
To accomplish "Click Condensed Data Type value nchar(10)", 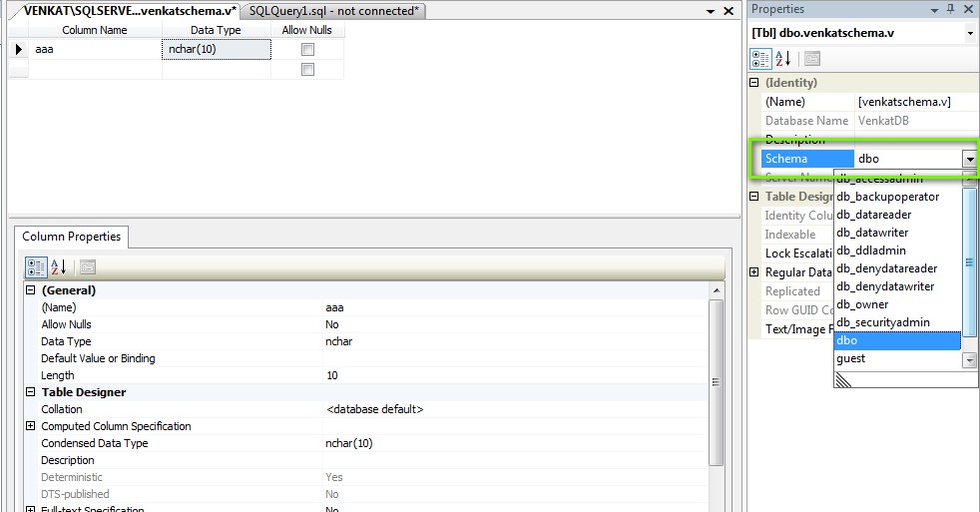I will (516, 443).
